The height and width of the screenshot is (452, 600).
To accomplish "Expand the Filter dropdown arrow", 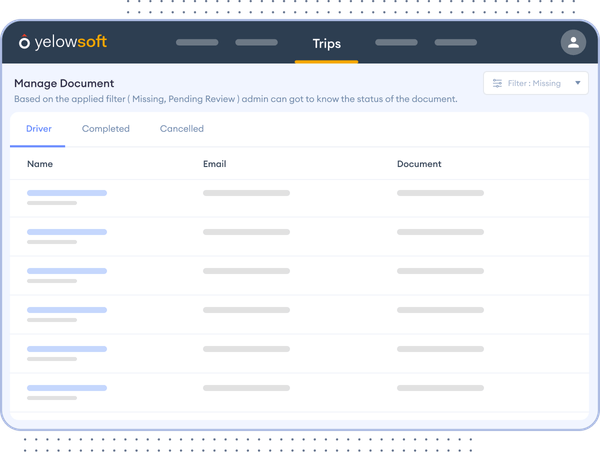I will (577, 83).
